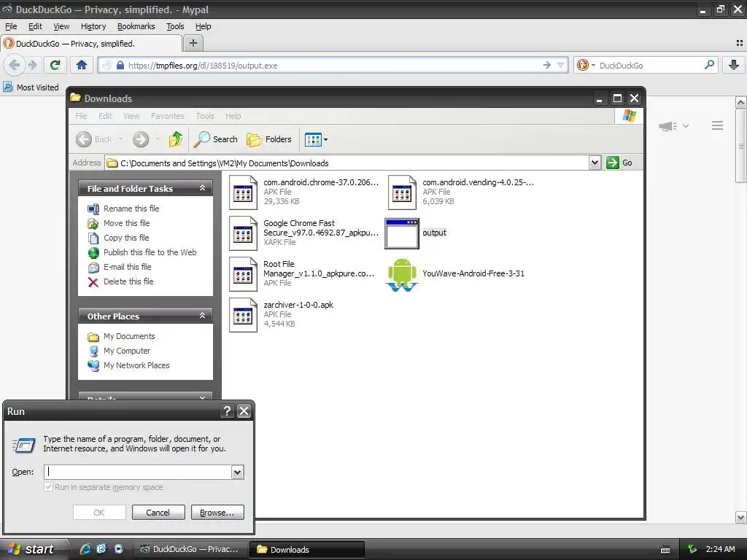747x560 pixels.
Task: Open the browser File menu
Action: [11, 26]
